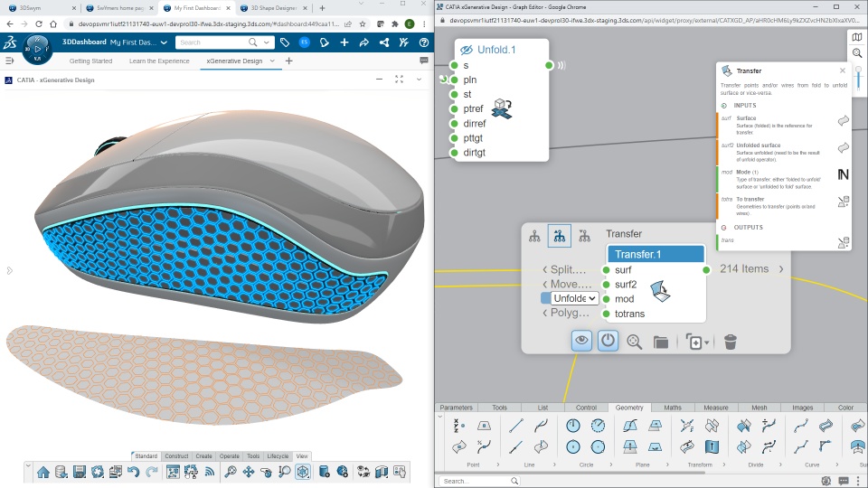868x488 pixels.
Task: Click the 214 Items output label
Action: pos(743,269)
